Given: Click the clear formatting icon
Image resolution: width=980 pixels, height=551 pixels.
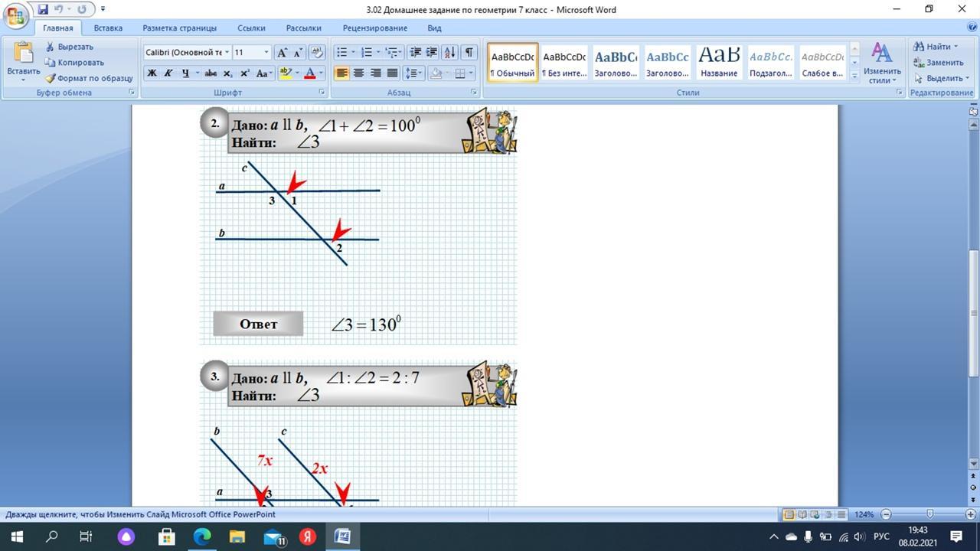Looking at the screenshot, I should [317, 53].
